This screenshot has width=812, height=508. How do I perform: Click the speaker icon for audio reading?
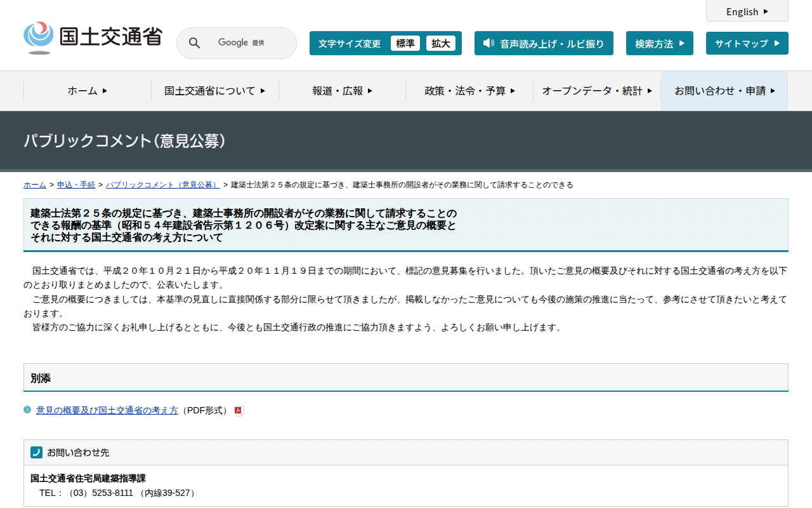488,43
